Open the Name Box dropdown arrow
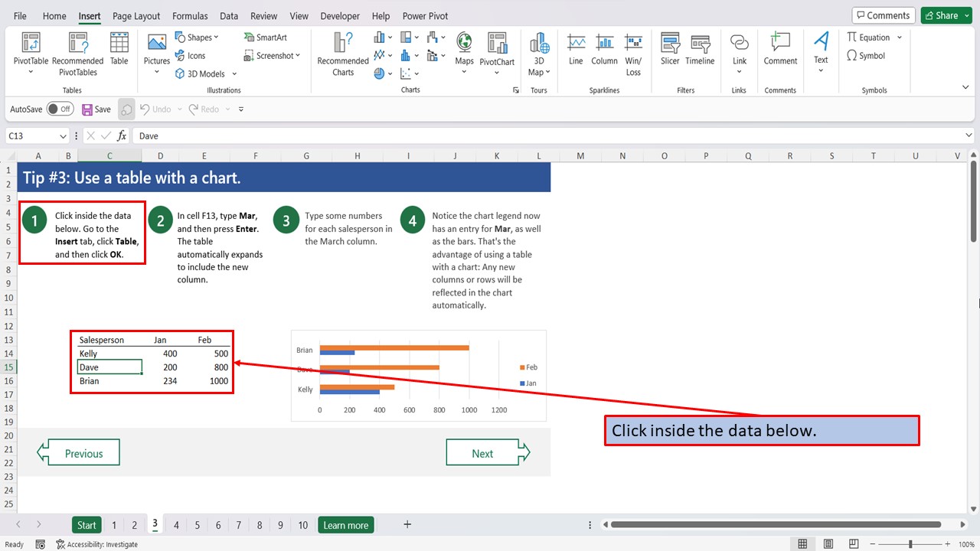 click(63, 136)
